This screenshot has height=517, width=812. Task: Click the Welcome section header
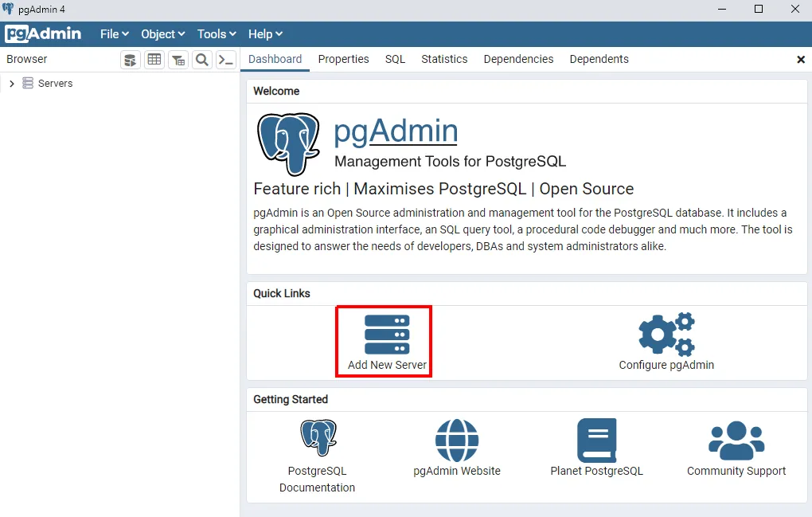pyautogui.click(x=276, y=91)
